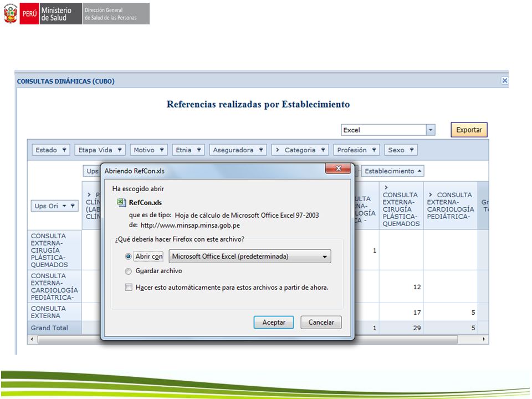
Task: Expand the Cardiología Pediátrica column header chevron
Action: click(431, 195)
